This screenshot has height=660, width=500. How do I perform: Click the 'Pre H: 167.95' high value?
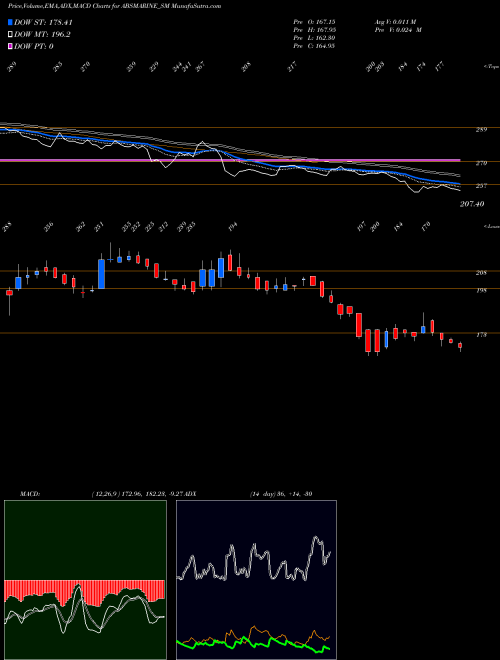tap(314, 30)
